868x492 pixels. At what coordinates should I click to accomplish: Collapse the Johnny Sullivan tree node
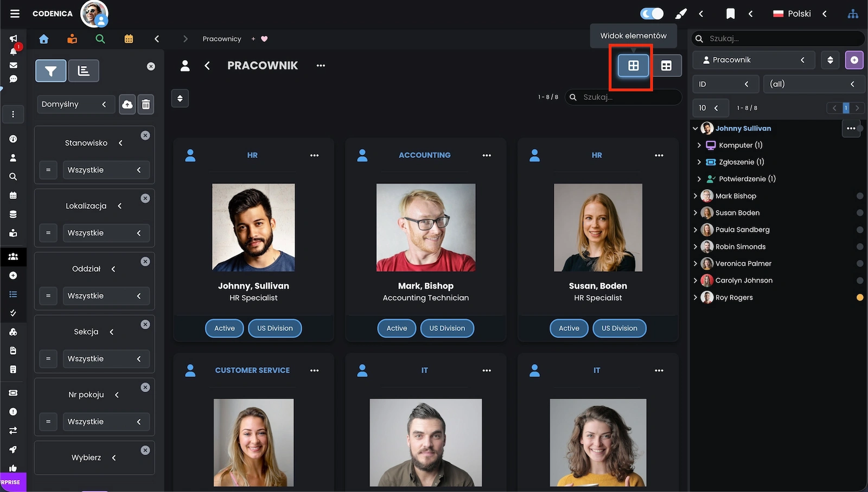click(695, 129)
